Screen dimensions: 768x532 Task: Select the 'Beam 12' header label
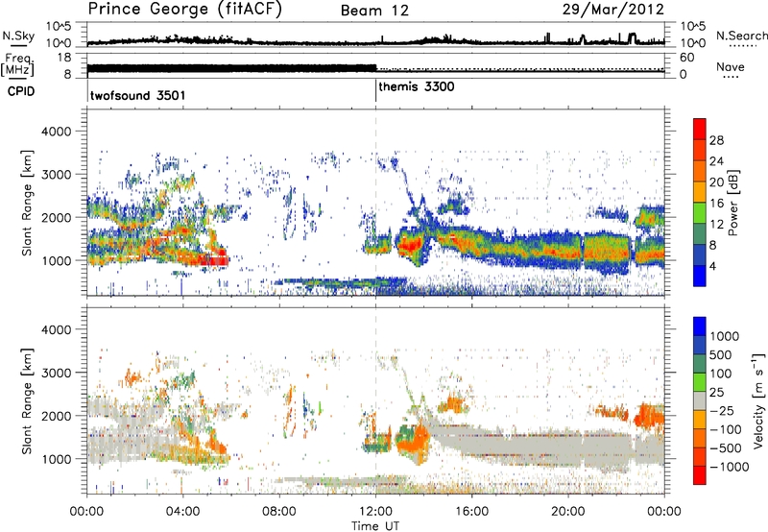pyautogui.click(x=374, y=11)
